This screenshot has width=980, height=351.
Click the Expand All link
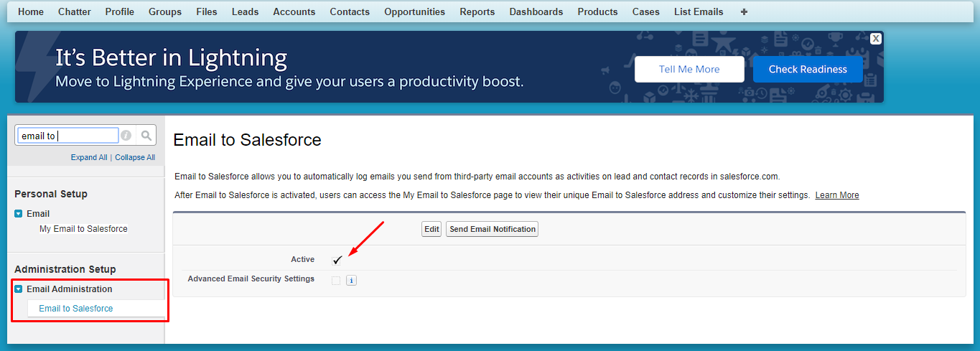click(x=89, y=157)
